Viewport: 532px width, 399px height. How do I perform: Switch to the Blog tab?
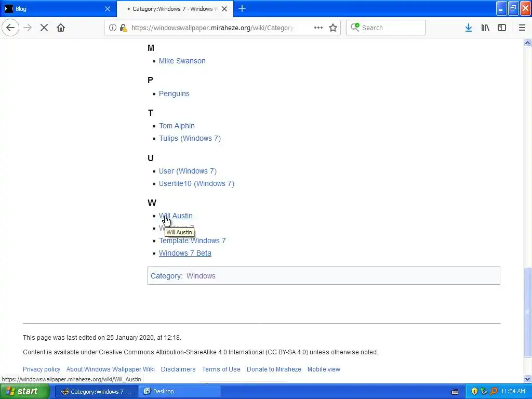tap(58, 9)
